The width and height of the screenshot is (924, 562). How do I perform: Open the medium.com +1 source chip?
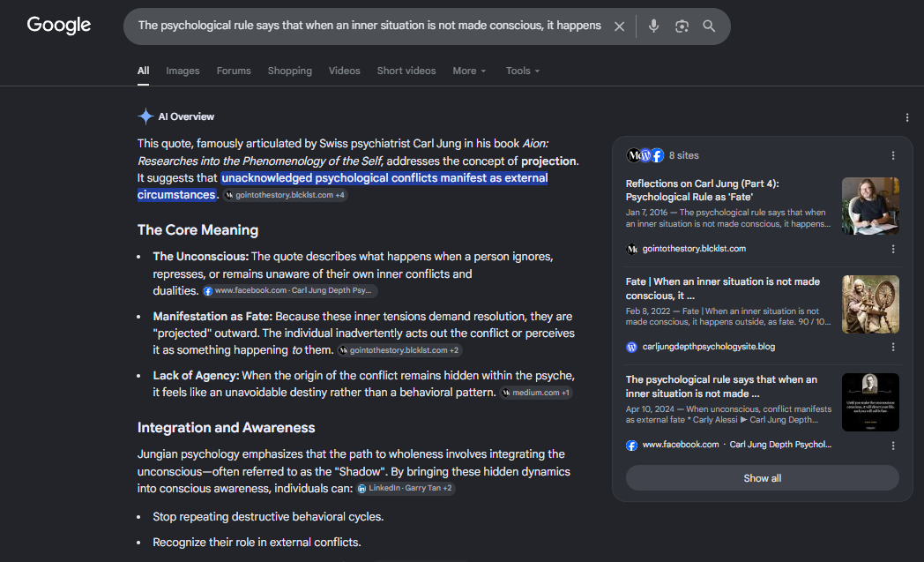(x=536, y=393)
